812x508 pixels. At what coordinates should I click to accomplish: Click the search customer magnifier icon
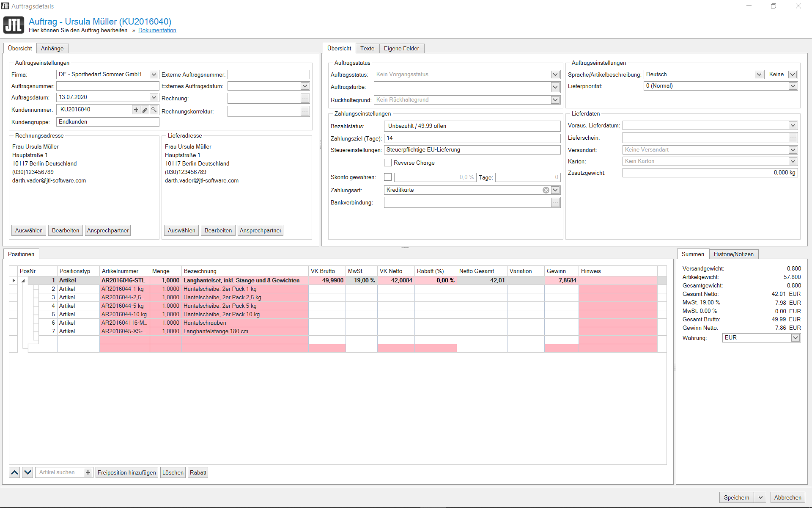coord(154,110)
